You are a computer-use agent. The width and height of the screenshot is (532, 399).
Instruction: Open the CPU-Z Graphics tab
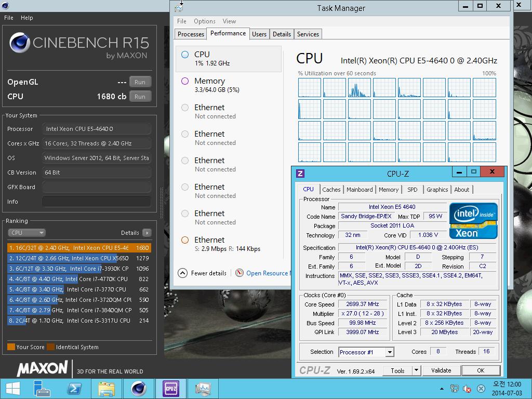coord(437,190)
